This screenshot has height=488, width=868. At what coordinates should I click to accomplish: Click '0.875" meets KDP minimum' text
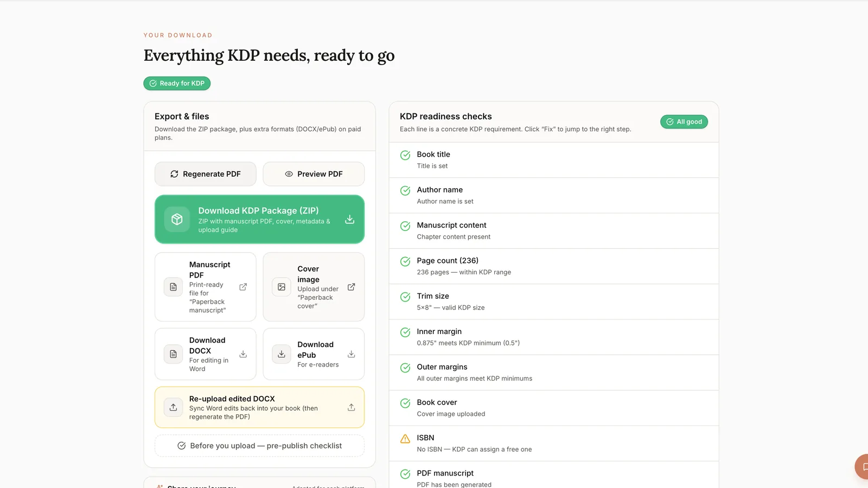click(x=468, y=343)
